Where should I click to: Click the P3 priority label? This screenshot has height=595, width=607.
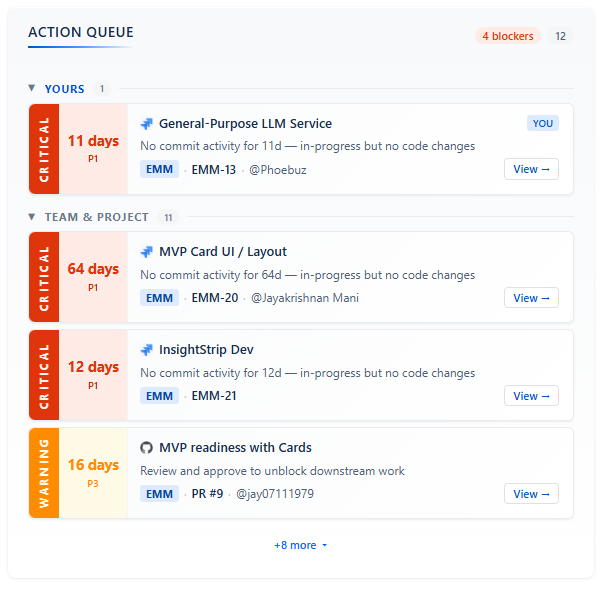tap(93, 484)
